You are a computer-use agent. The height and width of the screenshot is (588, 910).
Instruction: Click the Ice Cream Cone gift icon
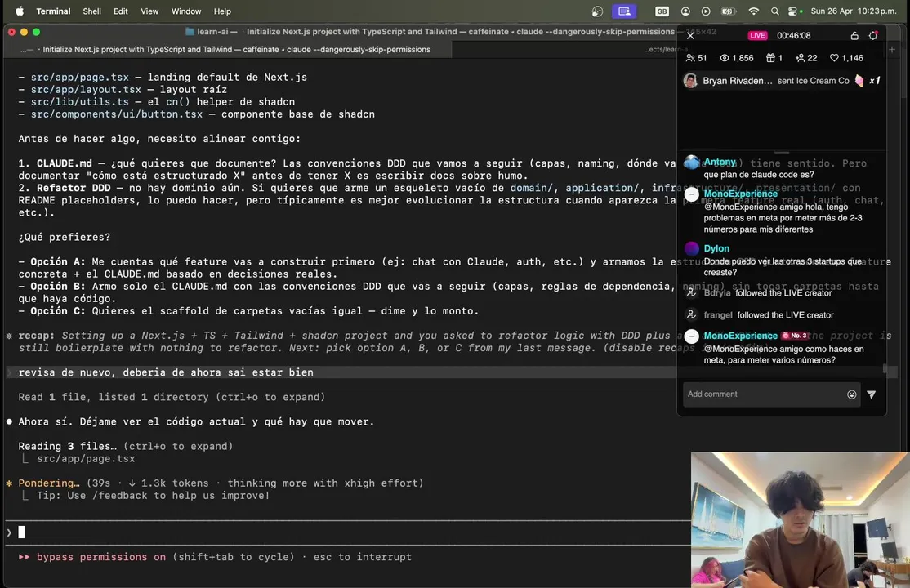pos(859,81)
